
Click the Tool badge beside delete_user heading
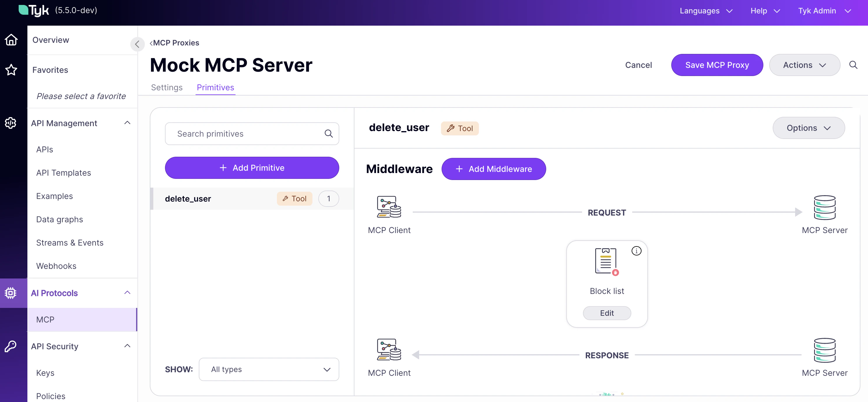460,128
